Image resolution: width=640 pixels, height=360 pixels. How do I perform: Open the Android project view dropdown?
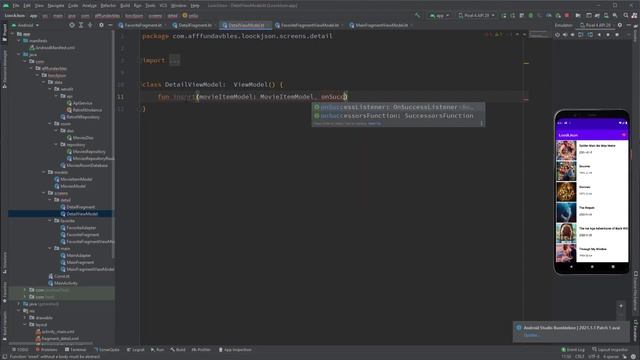pyautogui.click(x=25, y=25)
